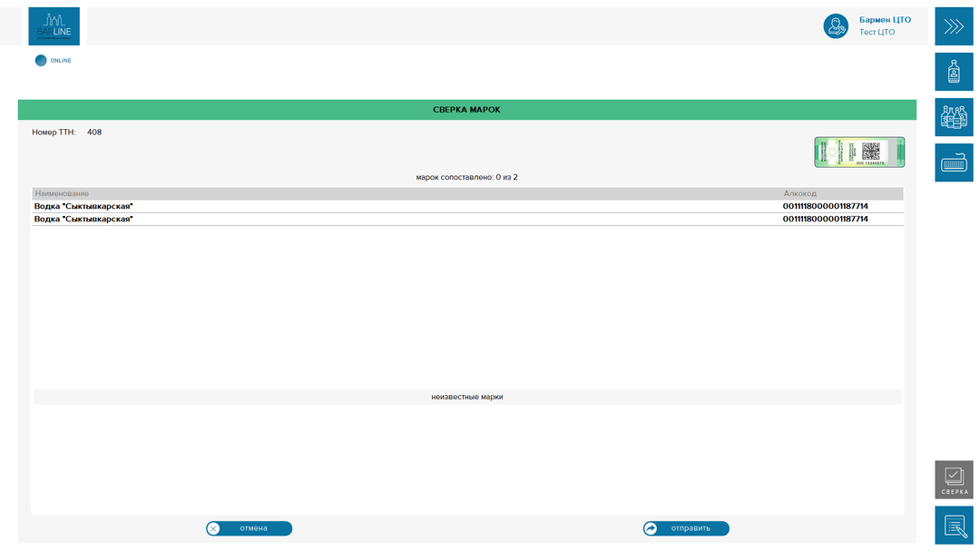Open the bartender user avatar icon

(x=836, y=26)
